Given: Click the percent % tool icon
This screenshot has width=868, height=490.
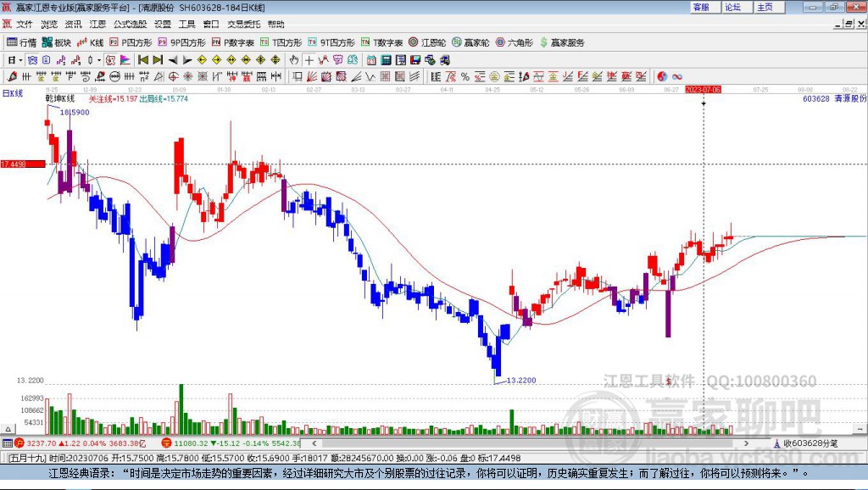Looking at the screenshot, I should 465,76.
